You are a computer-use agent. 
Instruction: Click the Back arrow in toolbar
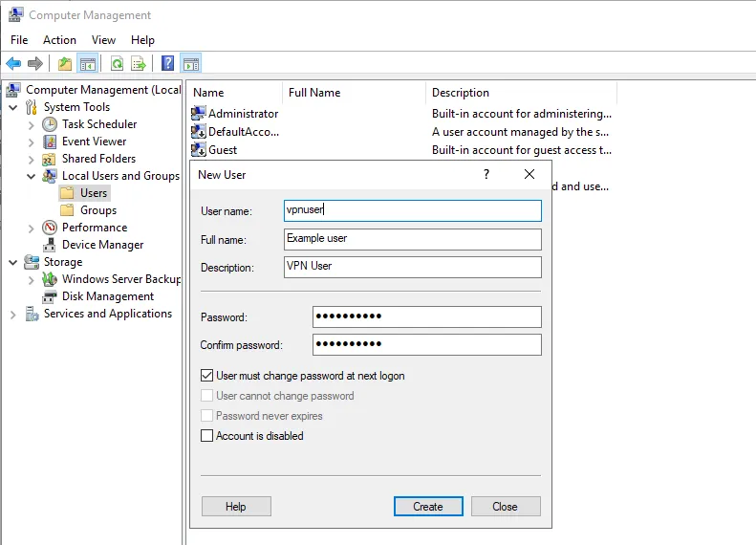pos(13,64)
